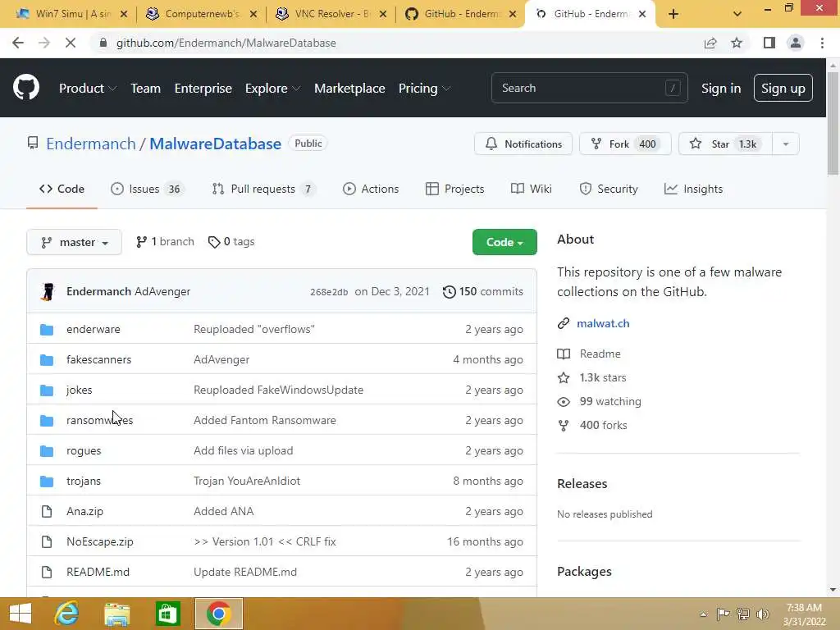Viewport: 840px width, 630px height.
Task: Switch to the Issues tab
Action: coord(148,189)
